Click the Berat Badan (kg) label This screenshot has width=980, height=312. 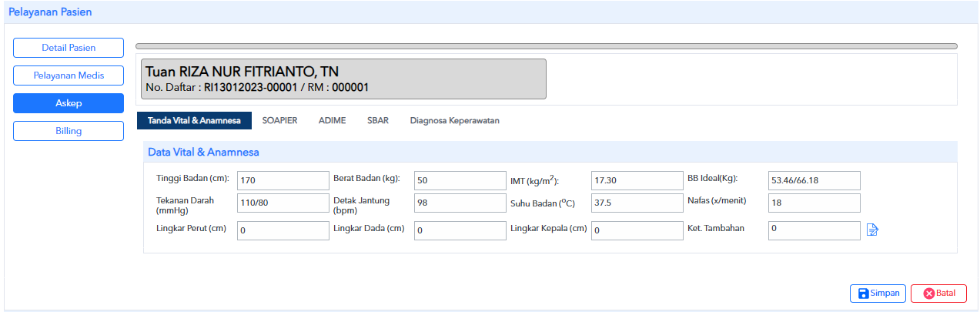tap(366, 178)
